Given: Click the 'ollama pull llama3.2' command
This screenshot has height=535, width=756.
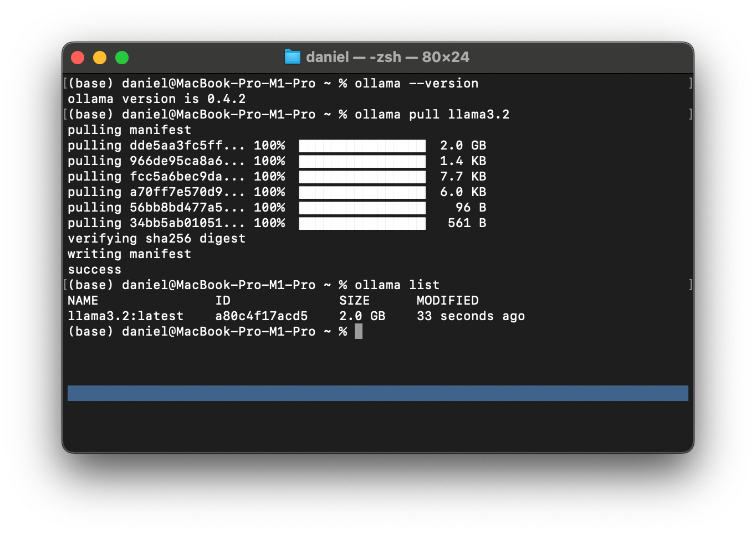Looking at the screenshot, I should 432,115.
